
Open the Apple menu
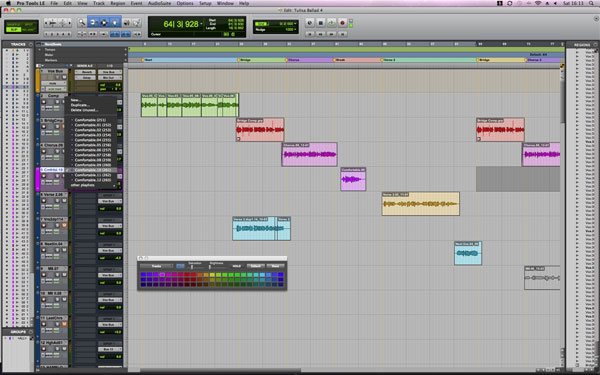point(8,3)
